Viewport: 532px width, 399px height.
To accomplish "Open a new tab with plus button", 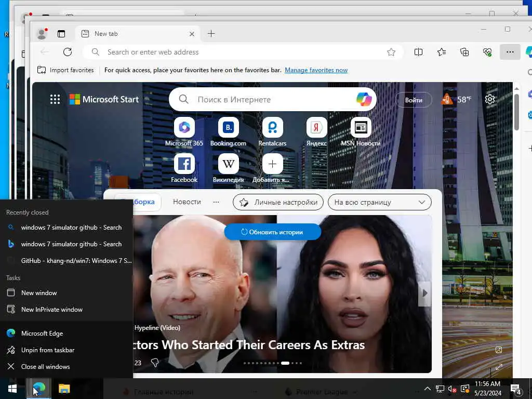I will tap(211, 34).
